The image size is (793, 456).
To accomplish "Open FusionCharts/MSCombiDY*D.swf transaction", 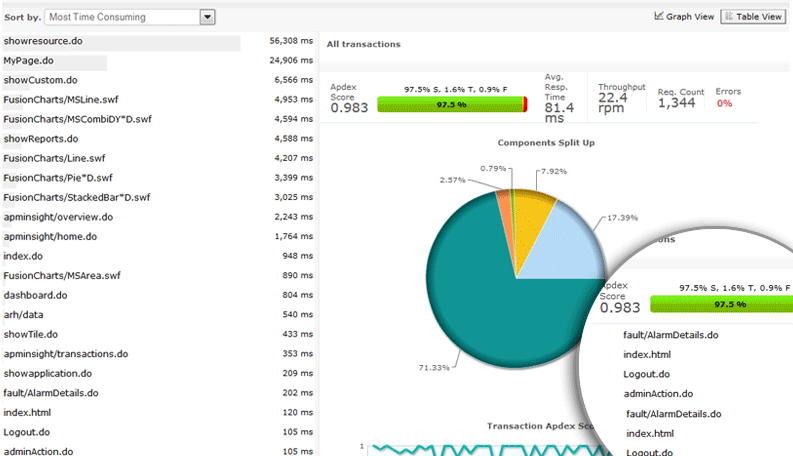I will pyautogui.click(x=77, y=119).
